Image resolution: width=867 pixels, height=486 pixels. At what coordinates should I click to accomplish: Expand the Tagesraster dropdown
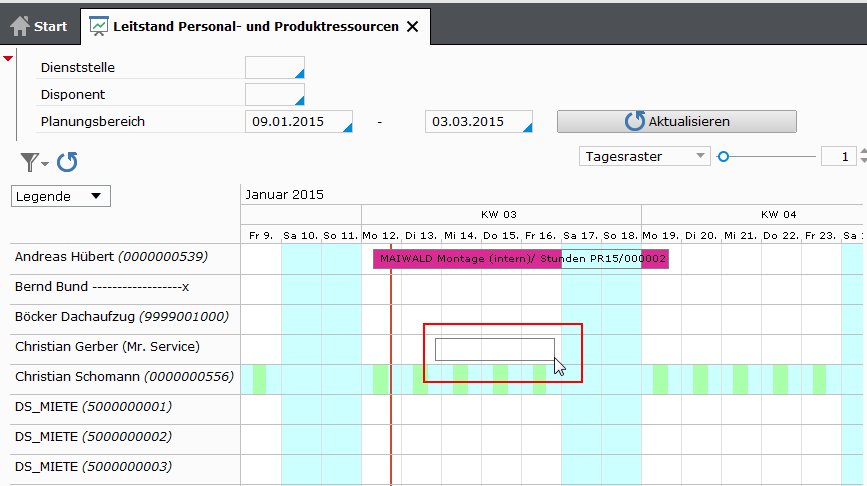click(x=700, y=156)
